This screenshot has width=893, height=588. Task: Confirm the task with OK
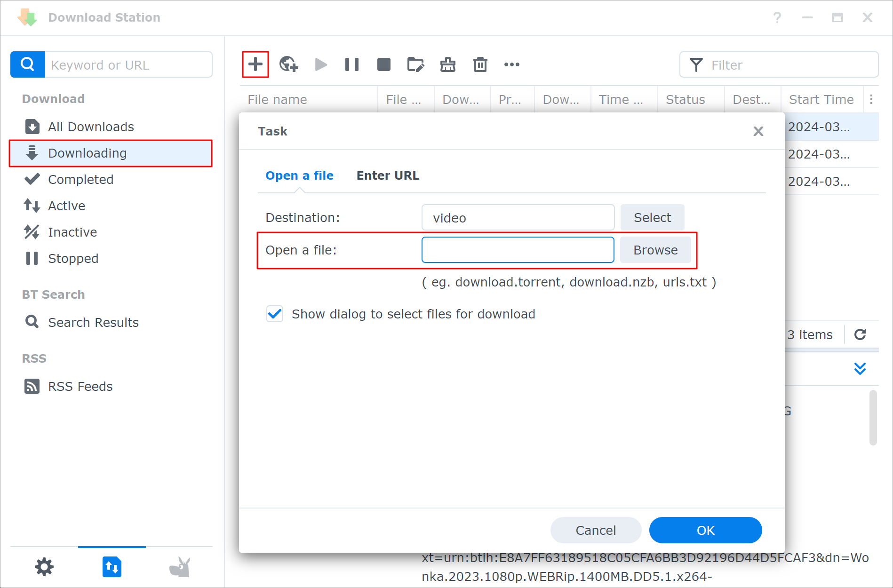click(x=705, y=530)
